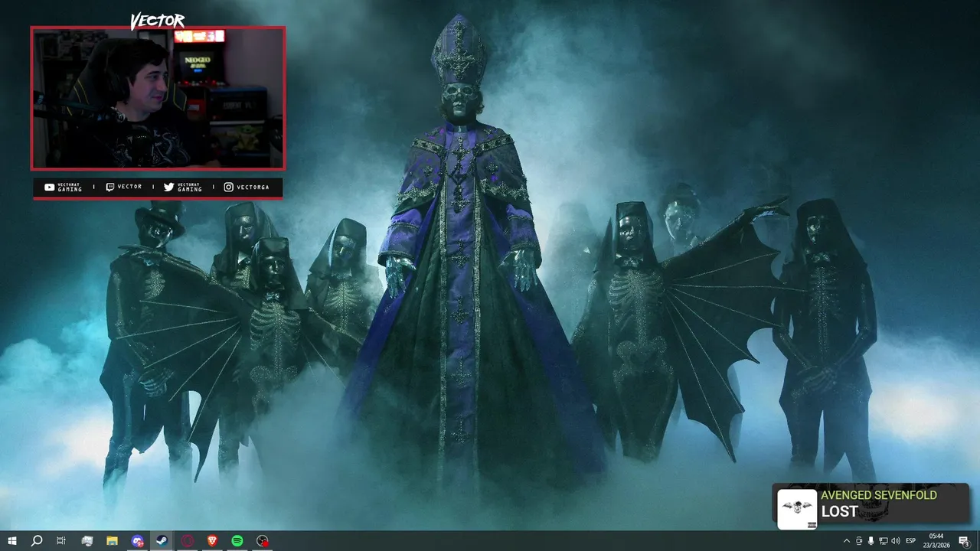Click the Vector logo above the webcam
The image size is (980, 551).
point(157,21)
